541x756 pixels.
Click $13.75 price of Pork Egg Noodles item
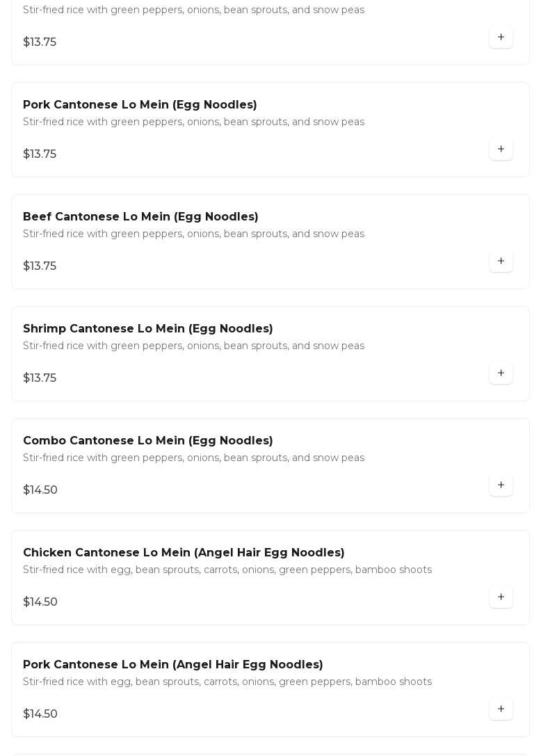point(40,154)
